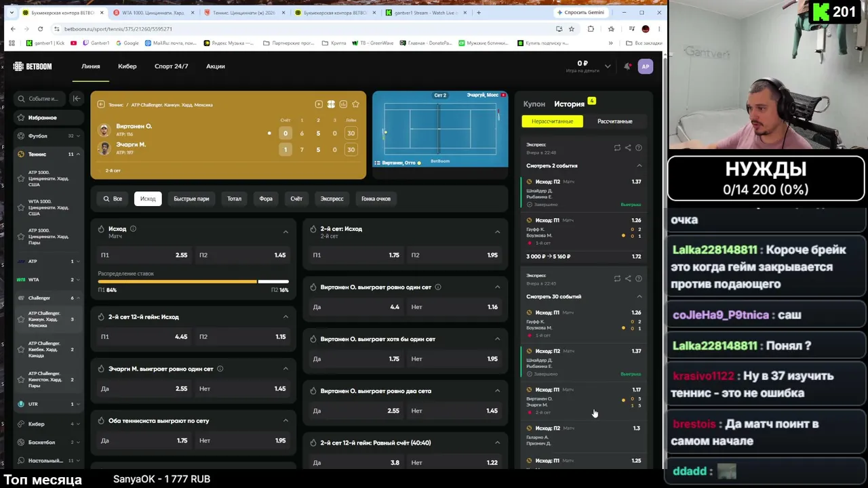Open help for the second Экспресс bet
This screenshot has width=868, height=488.
639,279
